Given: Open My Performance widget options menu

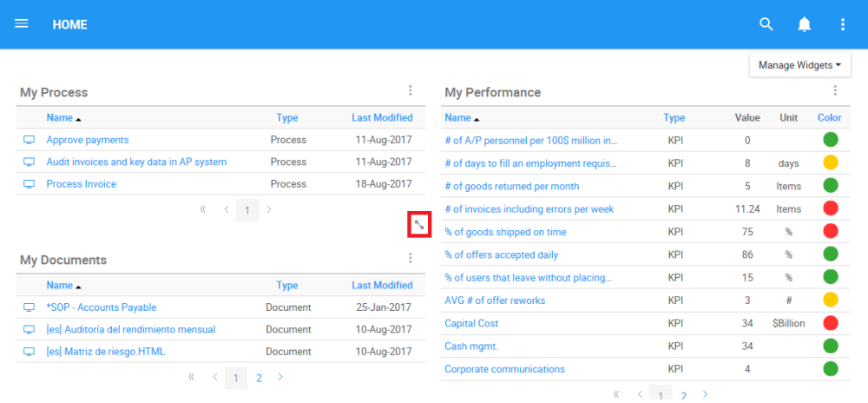Looking at the screenshot, I should [x=835, y=90].
